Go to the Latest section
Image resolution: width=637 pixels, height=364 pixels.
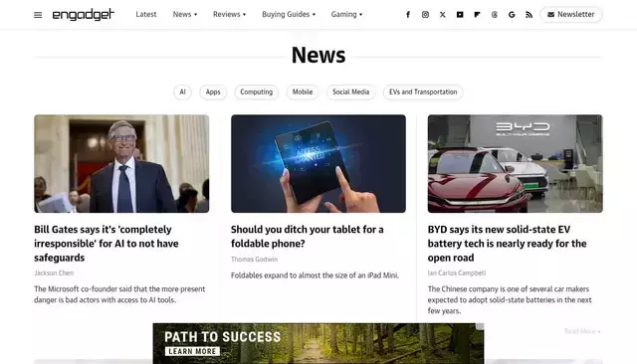[146, 14]
